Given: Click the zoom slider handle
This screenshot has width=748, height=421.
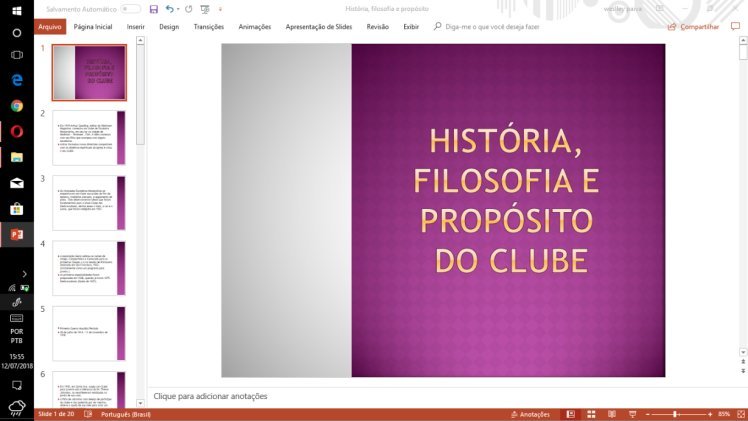Looking at the screenshot, I should click(x=675, y=414).
